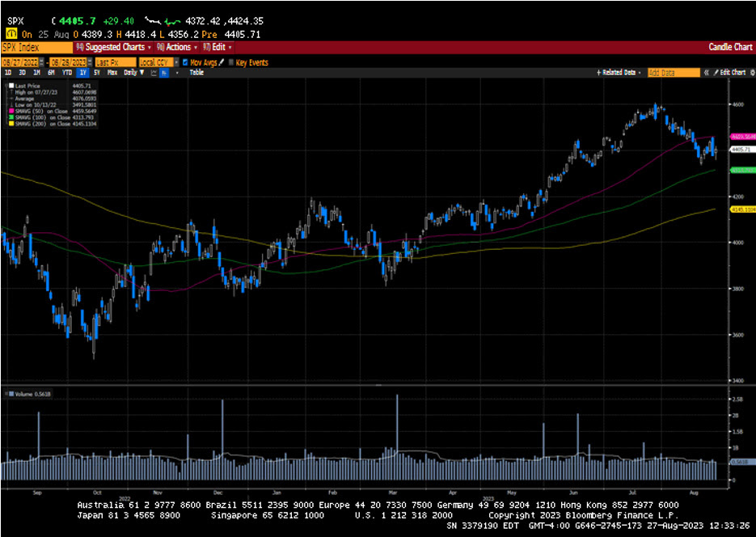Screen dimensions: 756x537
Task: Toggle the green SMAVG (100) legend series
Action: 10,117
